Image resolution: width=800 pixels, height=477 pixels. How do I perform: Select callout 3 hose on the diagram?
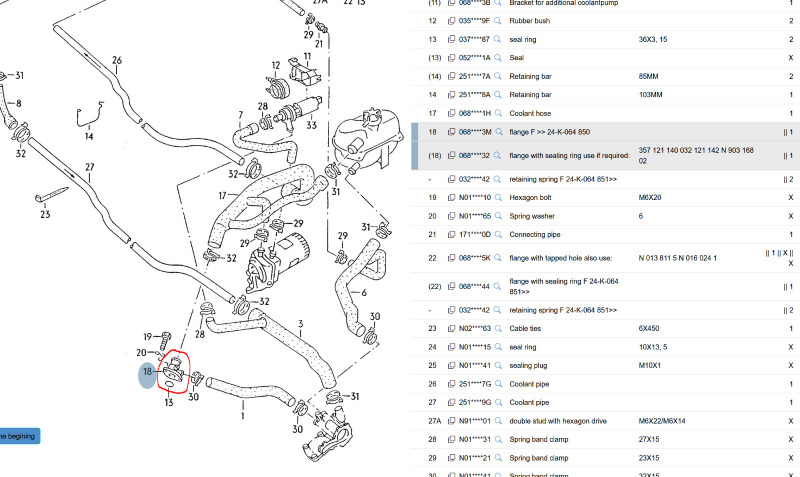301,324
